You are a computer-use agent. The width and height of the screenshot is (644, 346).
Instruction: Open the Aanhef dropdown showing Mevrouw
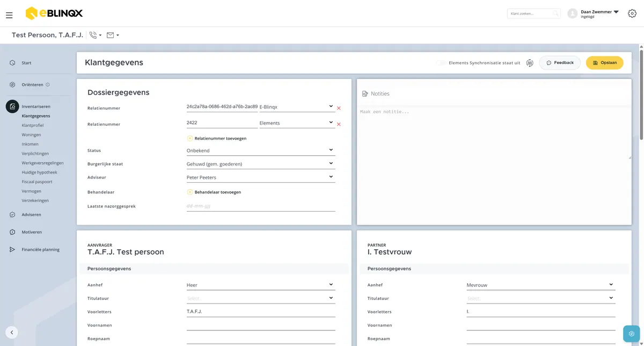point(541,285)
